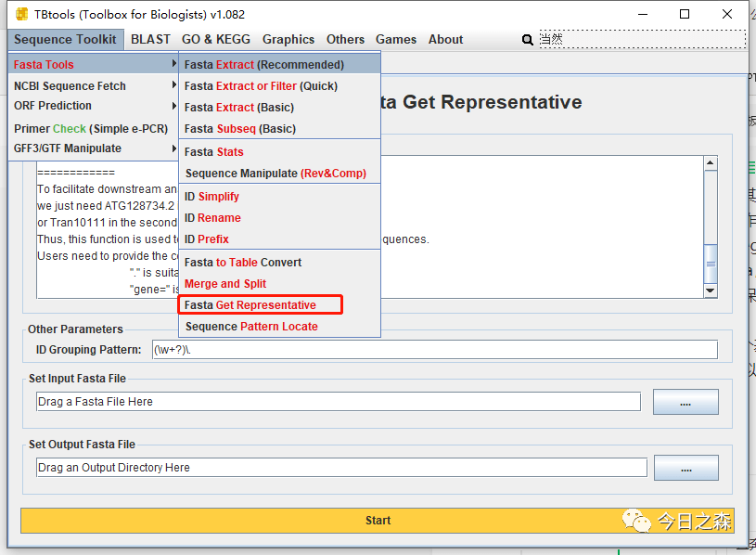Click the Drag an Output Directory Here field
The image size is (756, 555).
click(342, 468)
